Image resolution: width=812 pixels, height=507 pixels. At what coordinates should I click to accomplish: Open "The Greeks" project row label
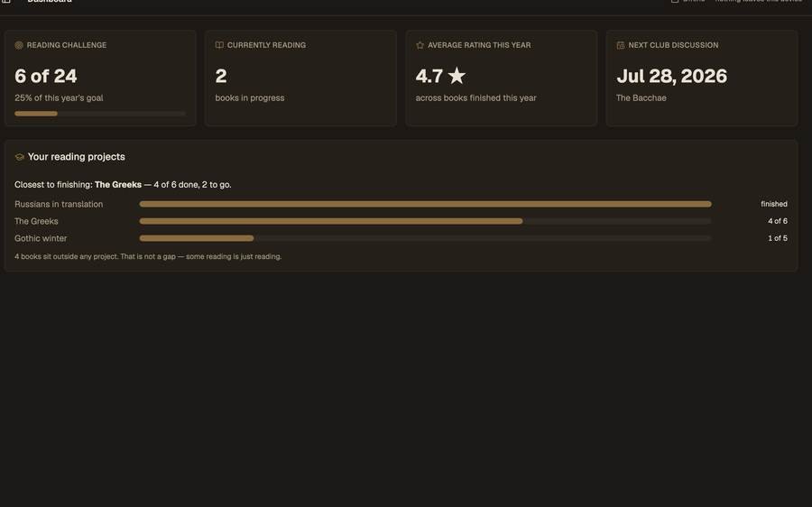(x=36, y=221)
